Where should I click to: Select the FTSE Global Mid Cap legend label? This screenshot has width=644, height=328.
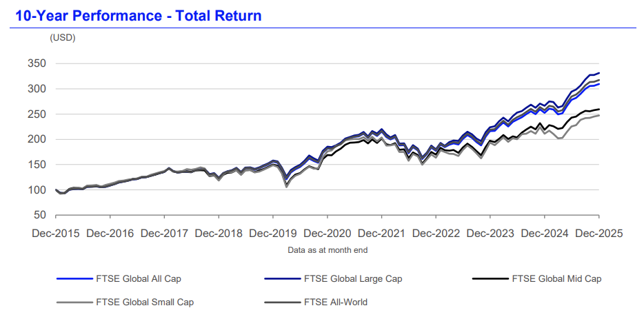[557, 279]
